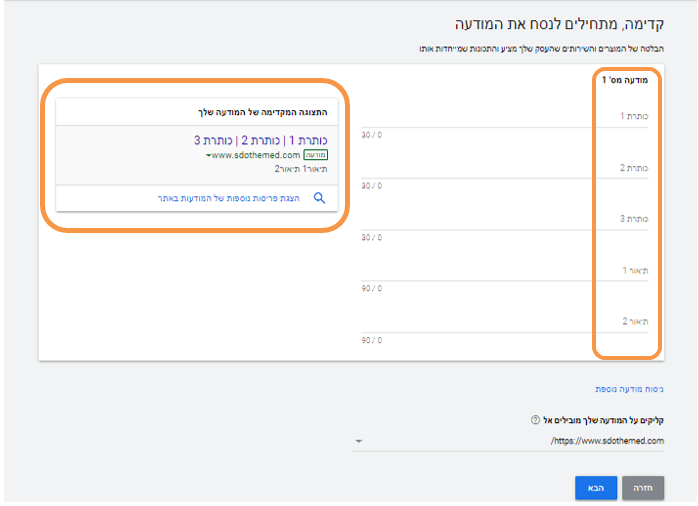Expand arrow next to www.sdothemed.com in preview
The image size is (698, 506).
209,157
